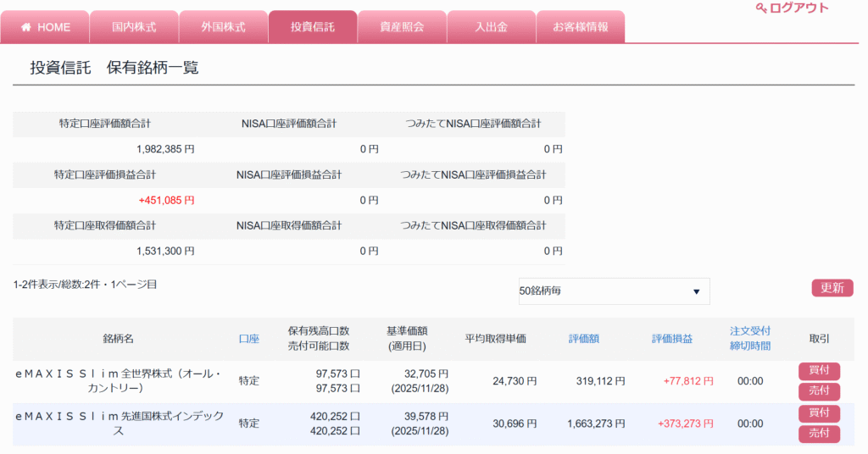Click 買付 for eMAXIS Slim 全世界株式

click(819, 371)
